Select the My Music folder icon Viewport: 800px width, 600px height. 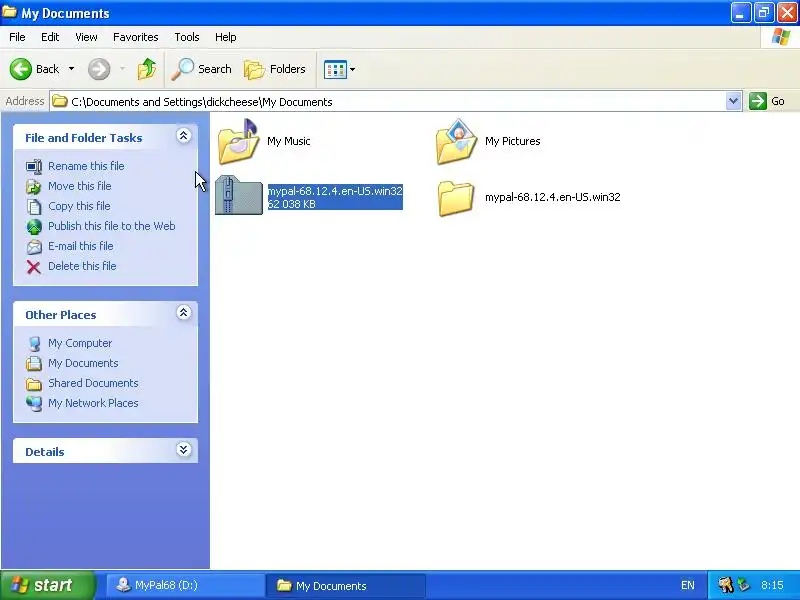[238, 141]
